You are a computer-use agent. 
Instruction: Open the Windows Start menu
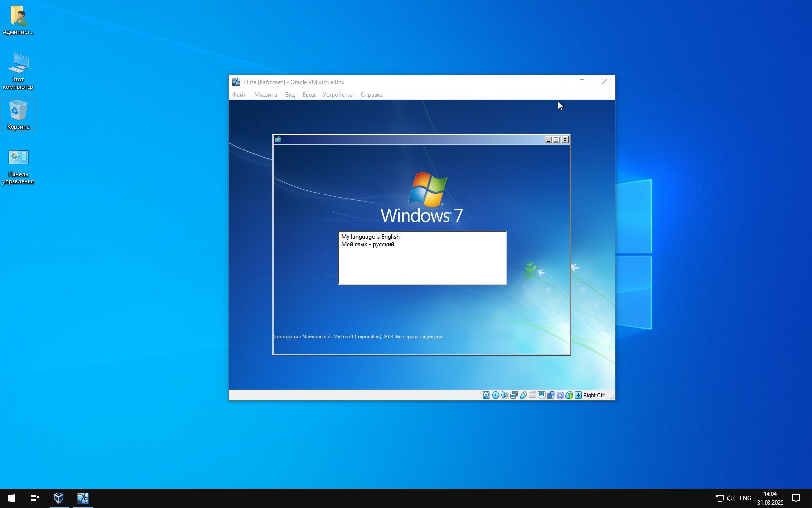[x=12, y=498]
